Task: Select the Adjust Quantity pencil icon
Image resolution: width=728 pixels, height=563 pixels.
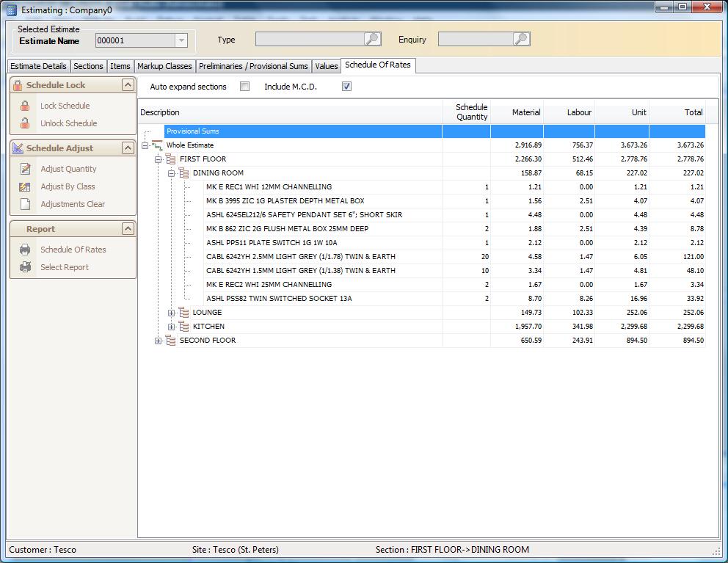Action: tap(25, 169)
